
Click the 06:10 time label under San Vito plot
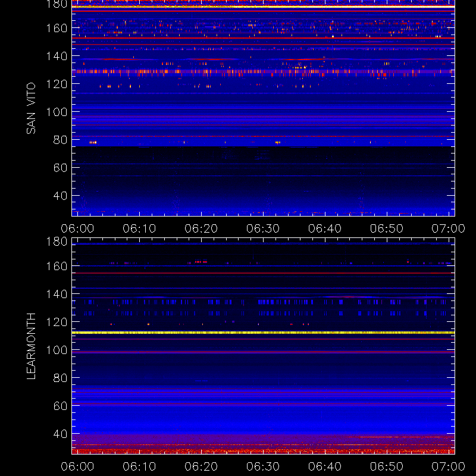[x=139, y=228]
